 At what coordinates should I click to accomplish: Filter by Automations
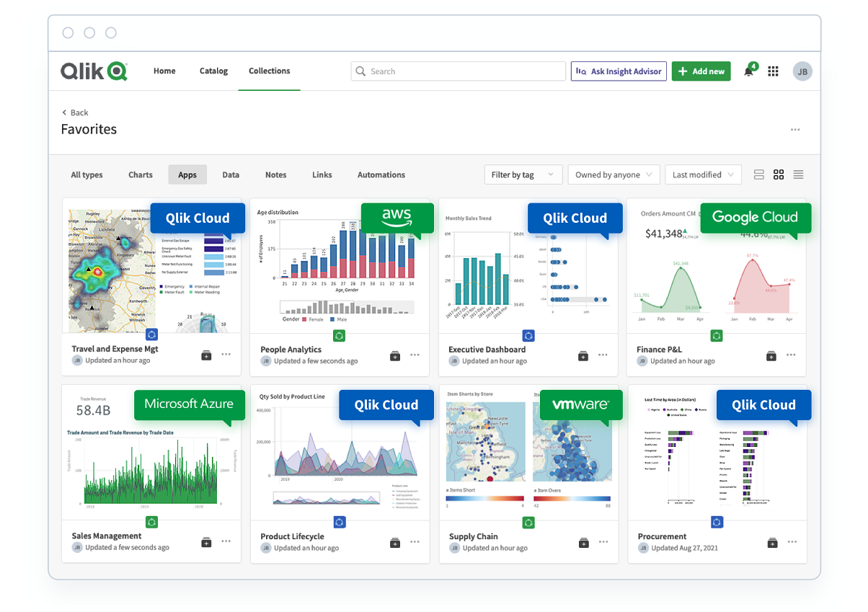(x=381, y=174)
